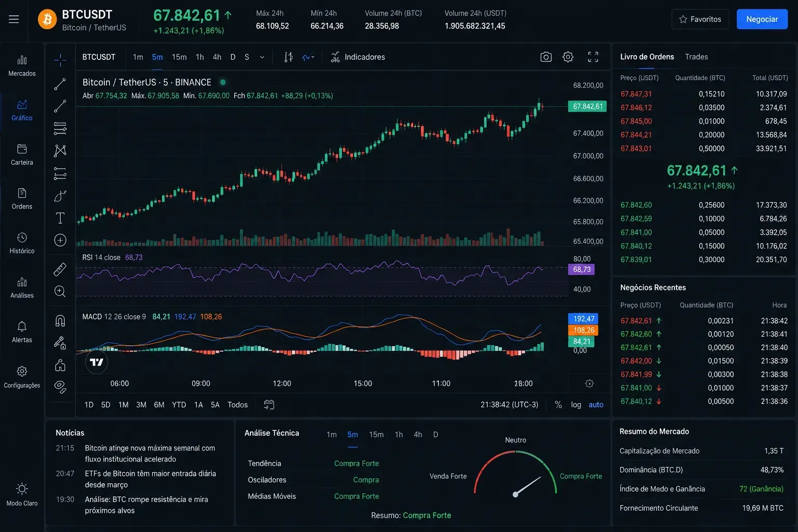Toggle lock all drawing tools
Image resolution: width=798 pixels, height=532 pixels.
[x=60, y=343]
